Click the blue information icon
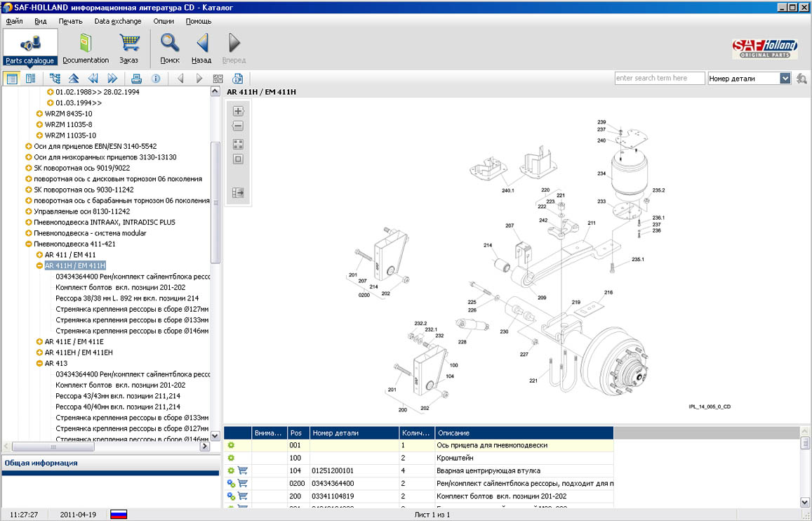The image size is (812, 521). coord(156,79)
